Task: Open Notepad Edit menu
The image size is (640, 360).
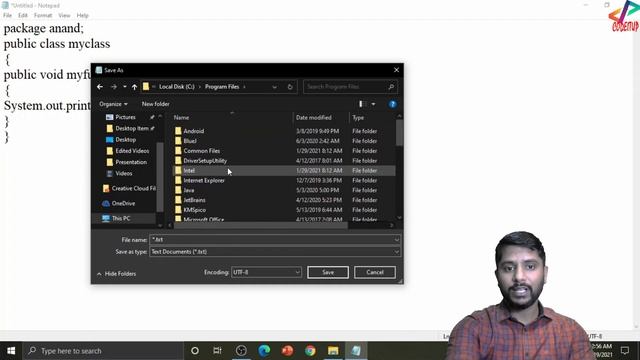Action: click(22, 15)
